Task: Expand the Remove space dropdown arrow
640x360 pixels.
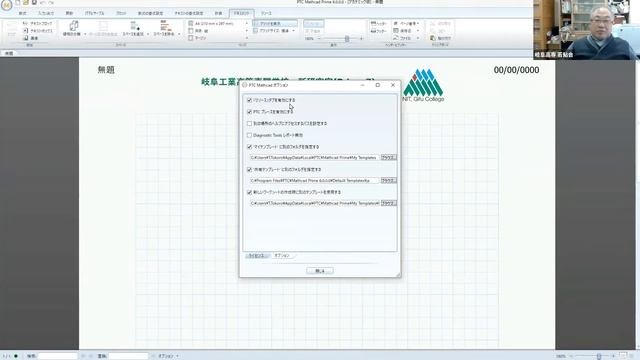Action: point(179,34)
